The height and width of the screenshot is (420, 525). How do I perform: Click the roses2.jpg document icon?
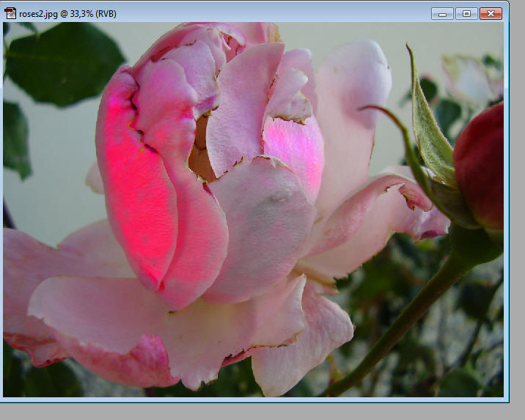point(10,13)
